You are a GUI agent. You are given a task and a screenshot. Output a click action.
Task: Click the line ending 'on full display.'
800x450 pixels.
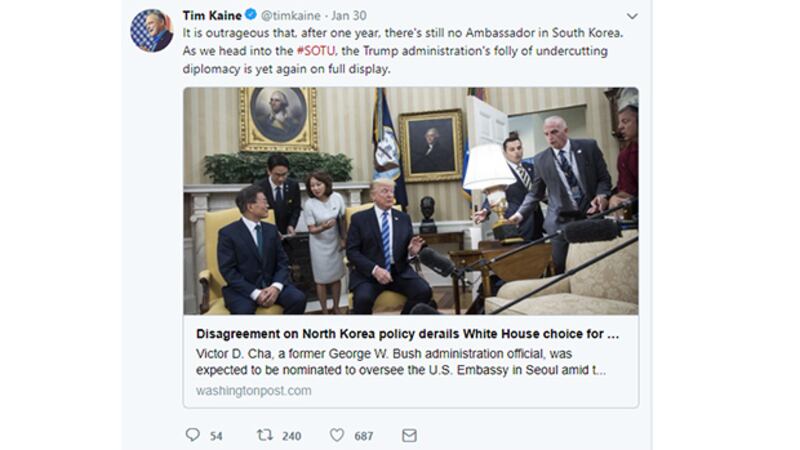[x=286, y=69]
